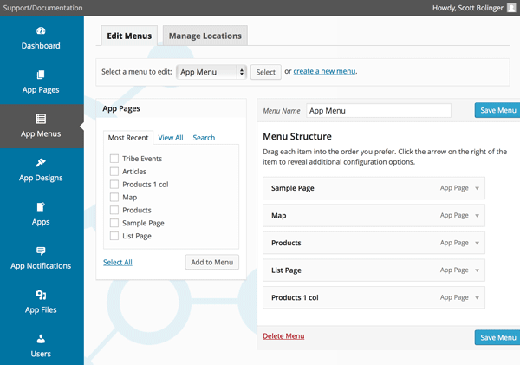Expand the Sample Page menu item arrow
Screen dimensions: 520x365
(x=477, y=188)
